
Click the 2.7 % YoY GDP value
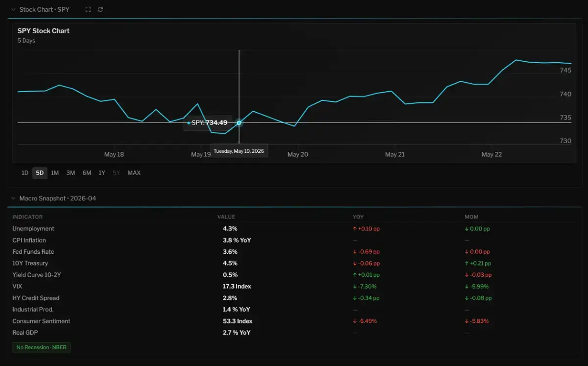(237, 333)
